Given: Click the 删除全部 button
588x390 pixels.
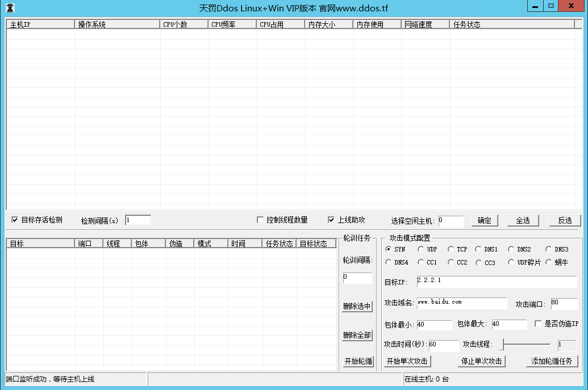Looking at the screenshot, I should pos(357,335).
